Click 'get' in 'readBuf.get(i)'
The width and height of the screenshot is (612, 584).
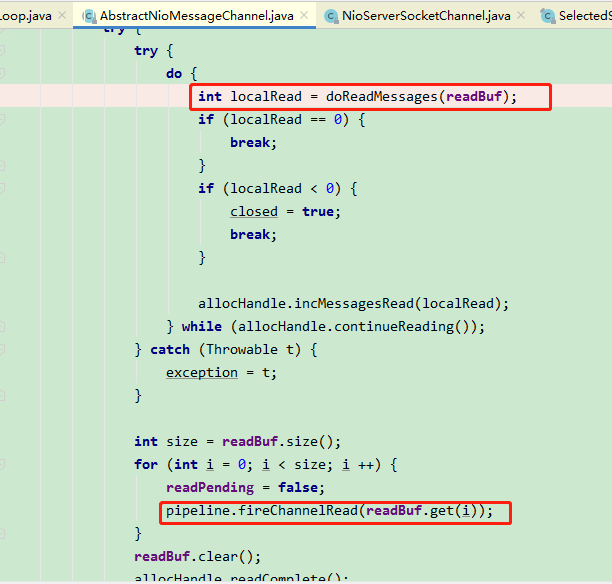pos(442,511)
